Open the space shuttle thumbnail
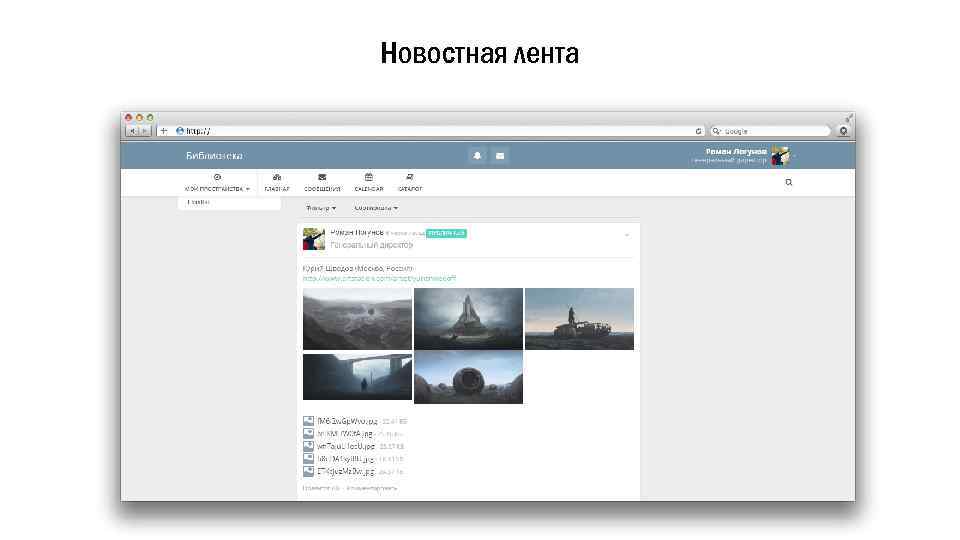This screenshot has width=960, height=540. click(x=468, y=319)
